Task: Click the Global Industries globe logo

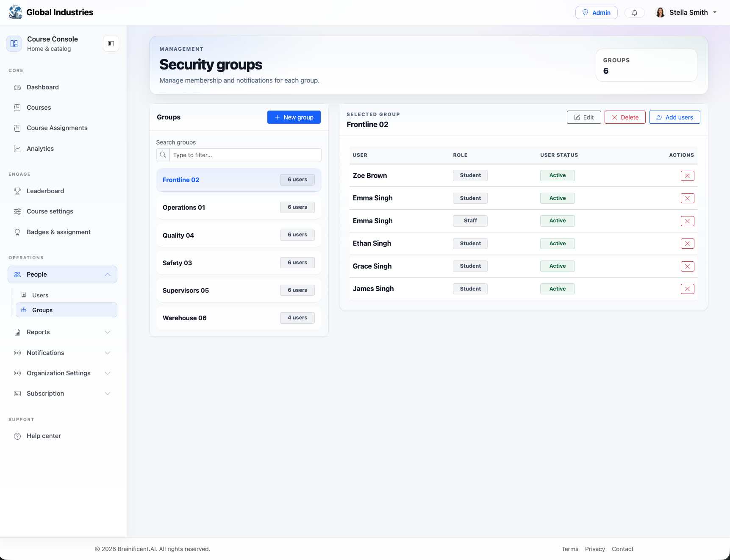Action: point(15,12)
